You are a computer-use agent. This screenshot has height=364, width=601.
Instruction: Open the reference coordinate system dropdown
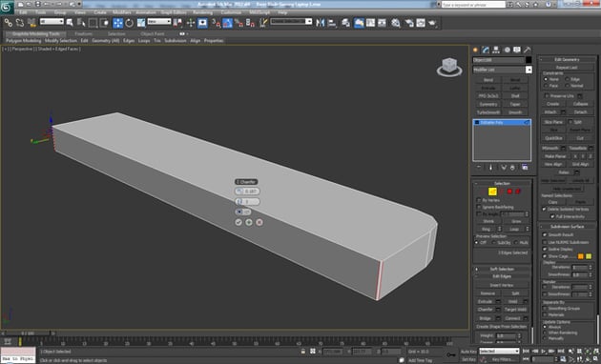point(159,22)
